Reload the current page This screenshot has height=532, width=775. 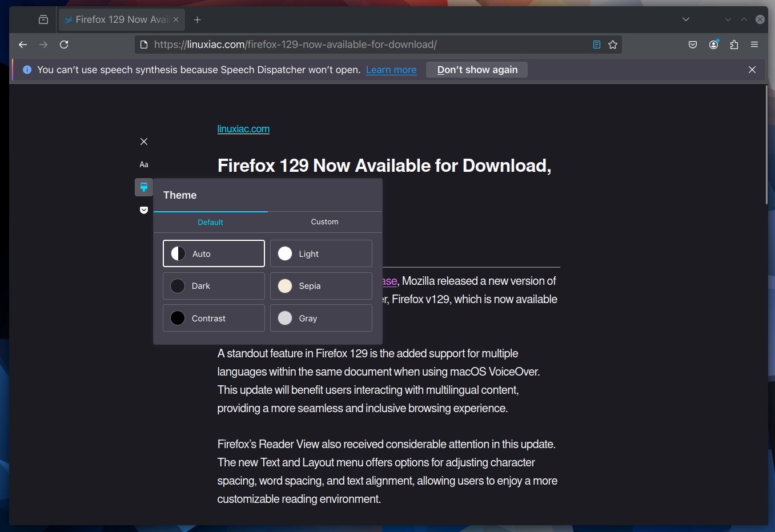coord(64,45)
